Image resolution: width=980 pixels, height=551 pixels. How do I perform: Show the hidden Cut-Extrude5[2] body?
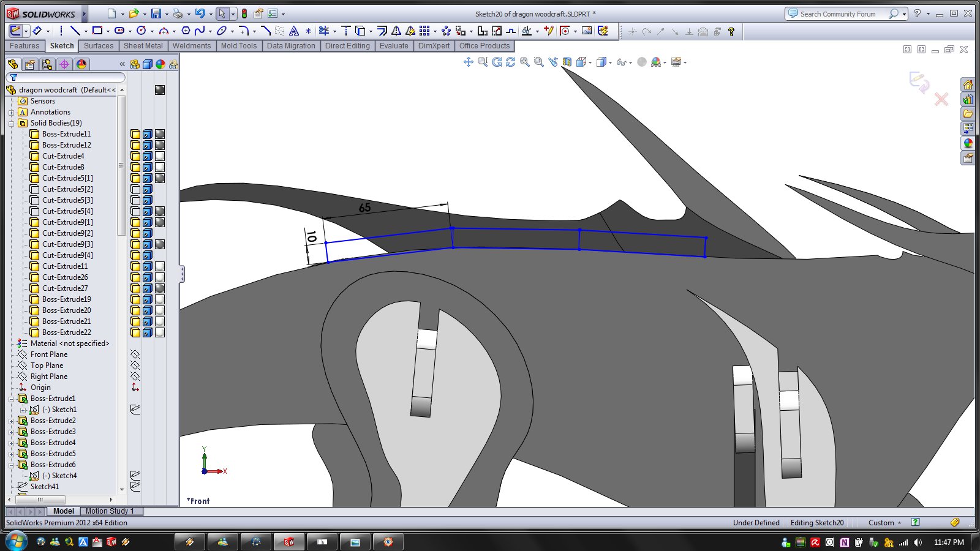pyautogui.click(x=135, y=189)
